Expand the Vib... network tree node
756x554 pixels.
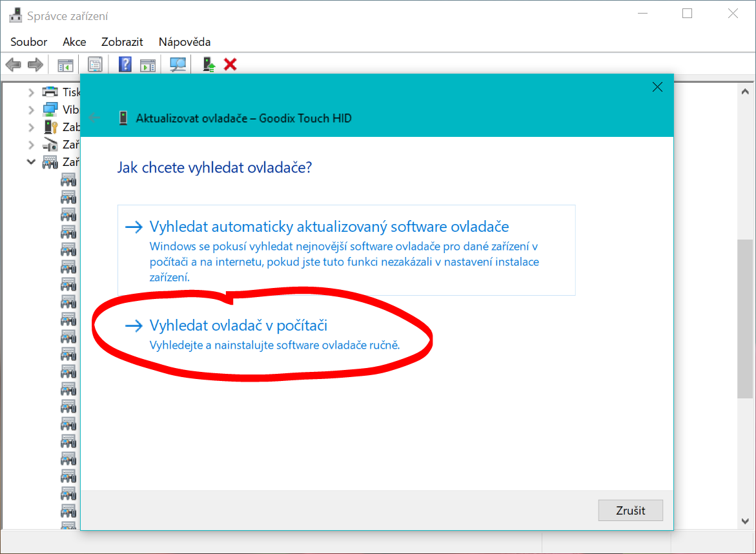pyautogui.click(x=31, y=110)
